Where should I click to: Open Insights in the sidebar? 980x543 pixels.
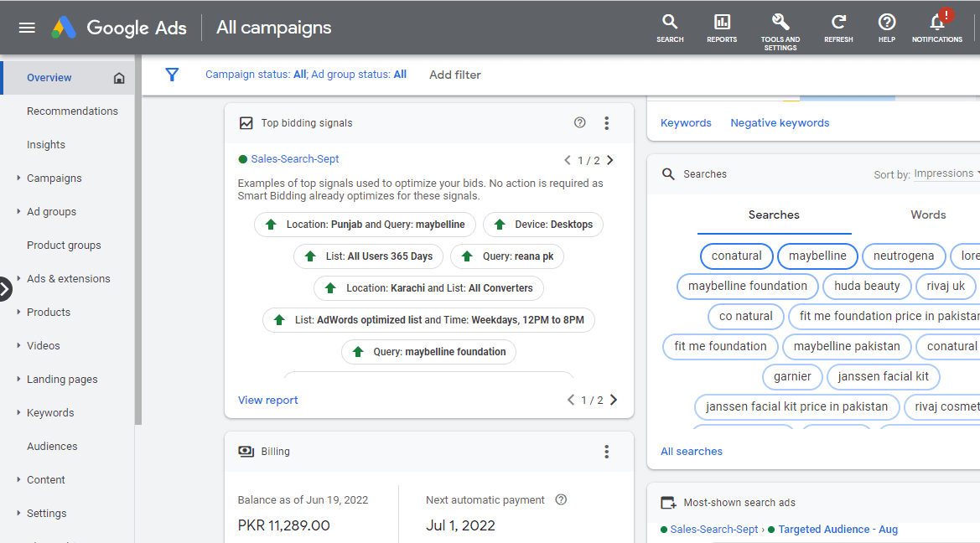pyautogui.click(x=45, y=145)
